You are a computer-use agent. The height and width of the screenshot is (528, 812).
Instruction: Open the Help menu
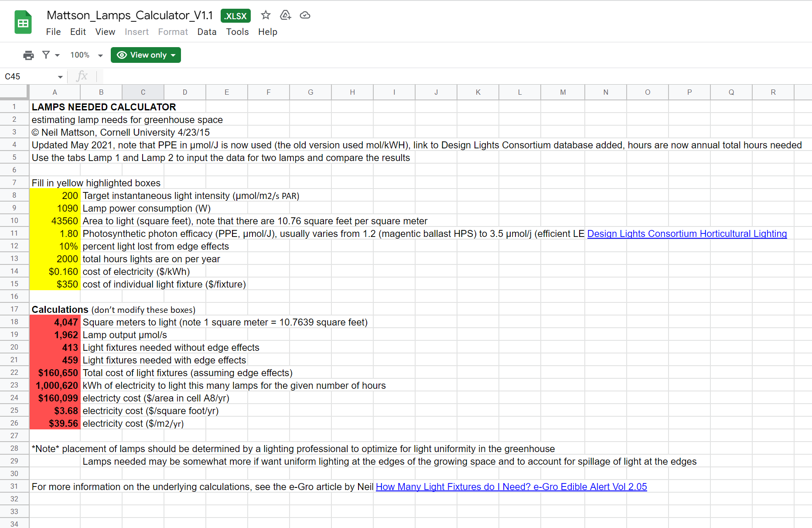click(268, 32)
